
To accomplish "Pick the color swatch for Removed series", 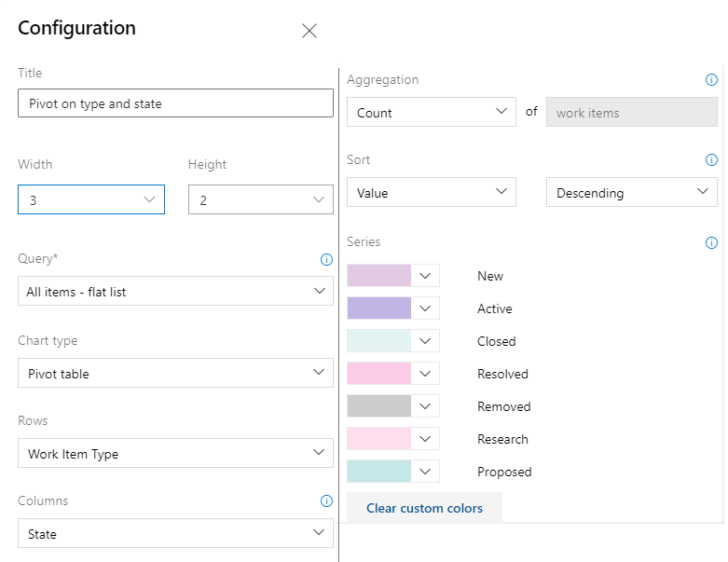I will click(378, 406).
